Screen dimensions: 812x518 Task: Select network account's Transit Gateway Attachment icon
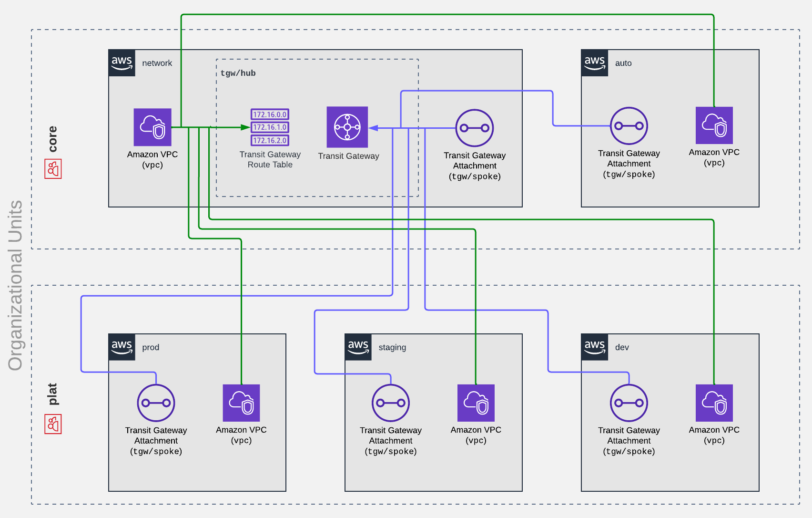click(x=474, y=128)
